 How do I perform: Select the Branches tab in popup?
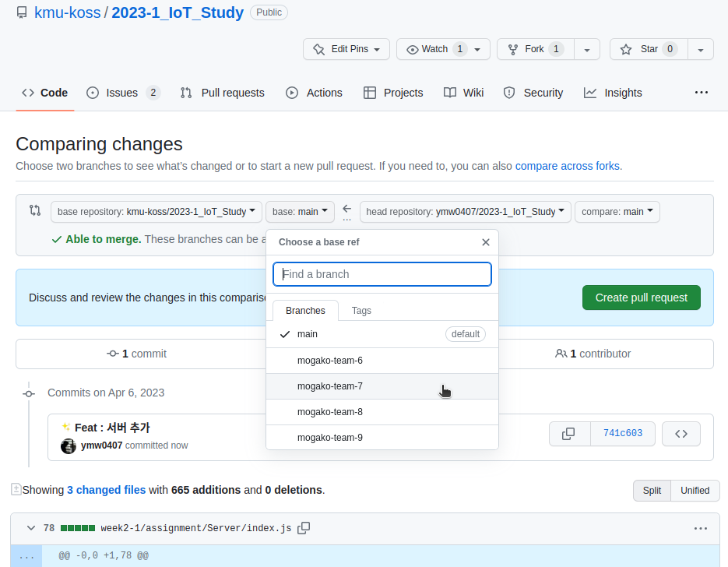tap(305, 311)
